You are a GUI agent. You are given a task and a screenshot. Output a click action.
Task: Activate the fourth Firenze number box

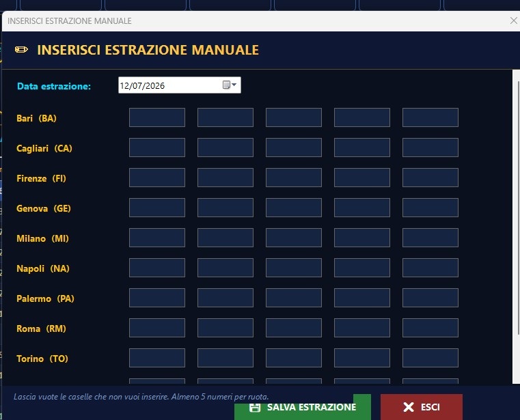361,178
